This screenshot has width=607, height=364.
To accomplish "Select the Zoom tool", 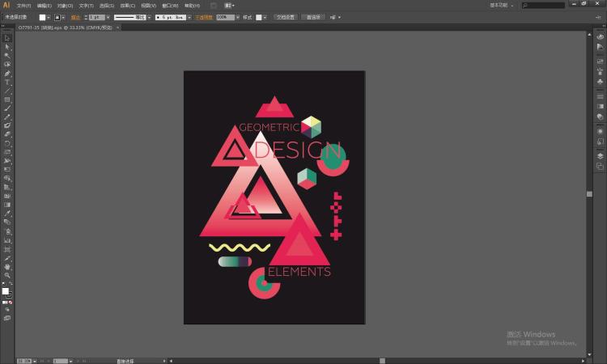I will [x=7, y=275].
